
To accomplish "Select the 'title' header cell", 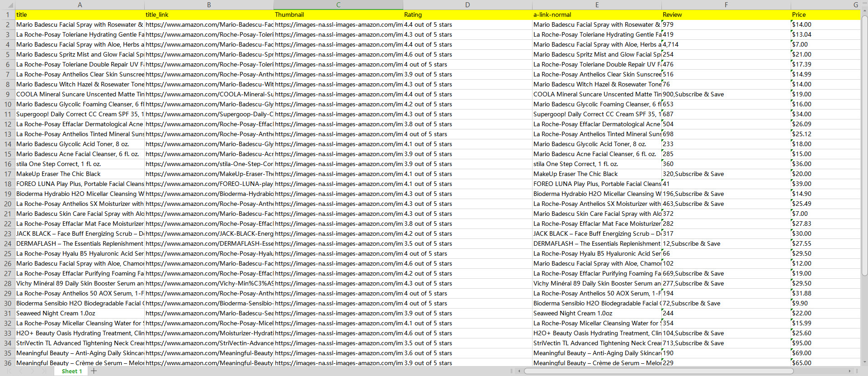I will tap(80, 14).
